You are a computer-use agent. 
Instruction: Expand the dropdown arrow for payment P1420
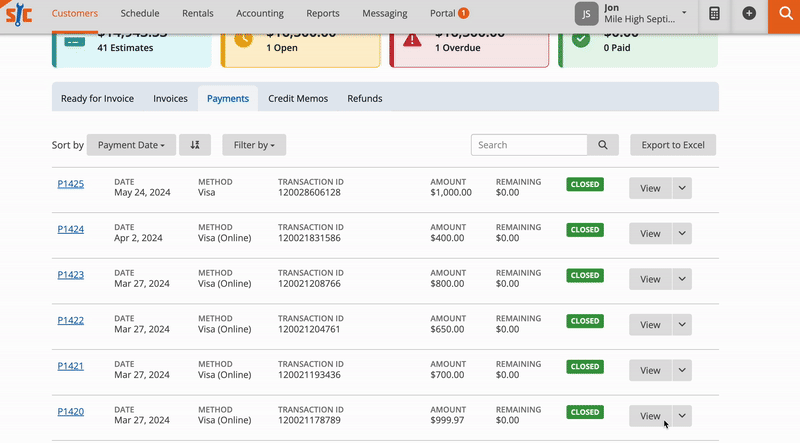click(x=682, y=416)
